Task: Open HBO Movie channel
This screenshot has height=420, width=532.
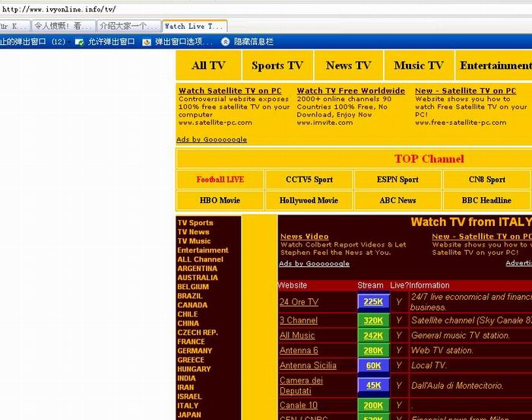Action: point(220,200)
